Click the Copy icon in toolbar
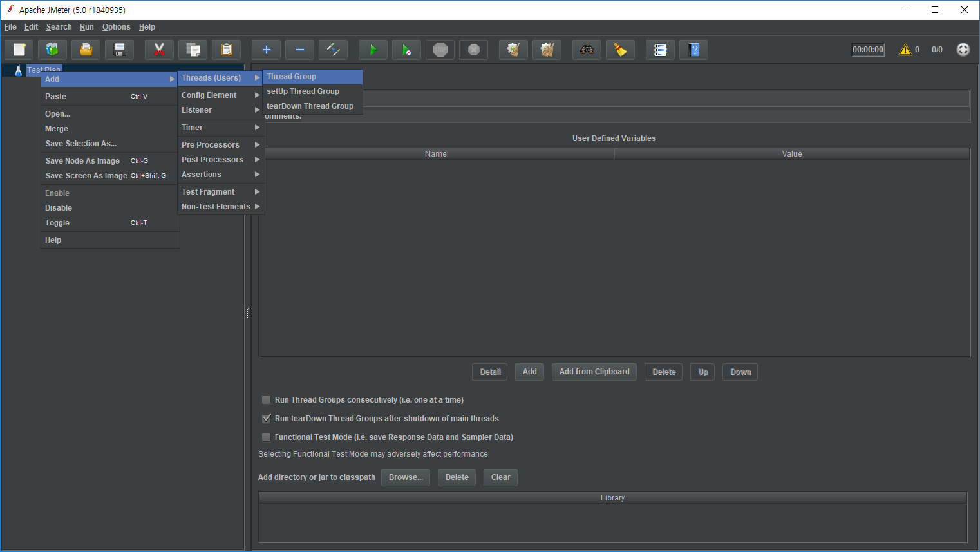This screenshot has height=552, width=980. click(193, 50)
